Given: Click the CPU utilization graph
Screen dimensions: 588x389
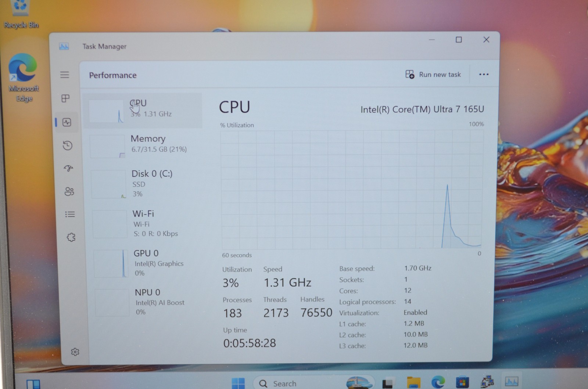Looking at the screenshot, I should (x=352, y=190).
